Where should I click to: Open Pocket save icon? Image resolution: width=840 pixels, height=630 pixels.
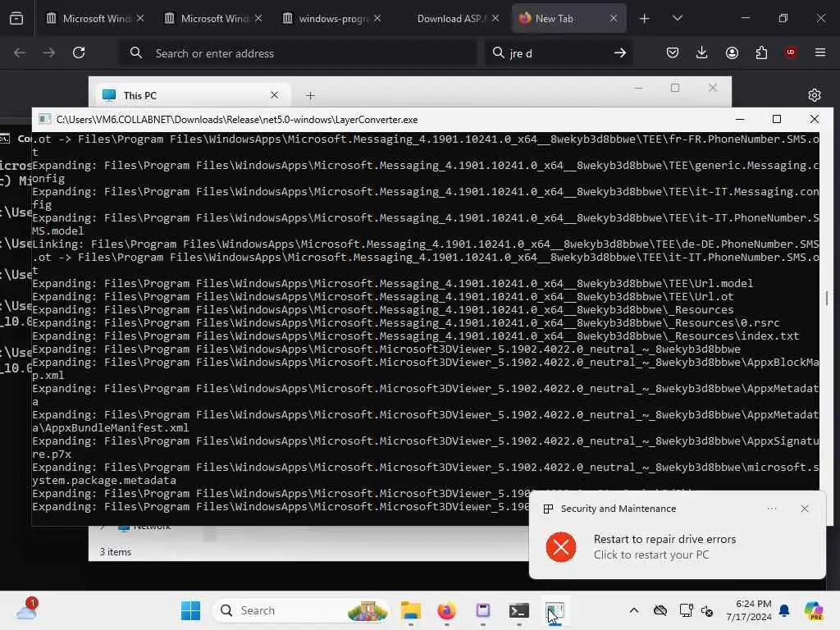click(673, 53)
